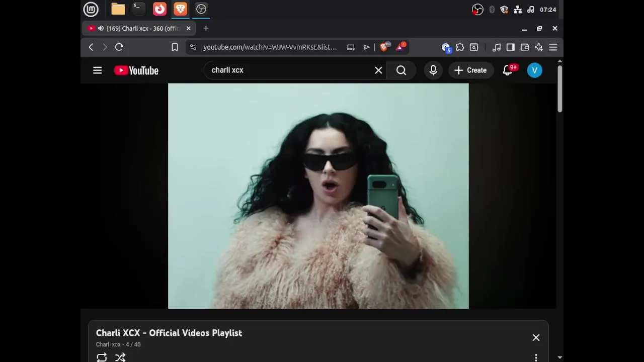This screenshot has width=644, height=362.
Task: Open the Create button
Action: click(x=471, y=70)
